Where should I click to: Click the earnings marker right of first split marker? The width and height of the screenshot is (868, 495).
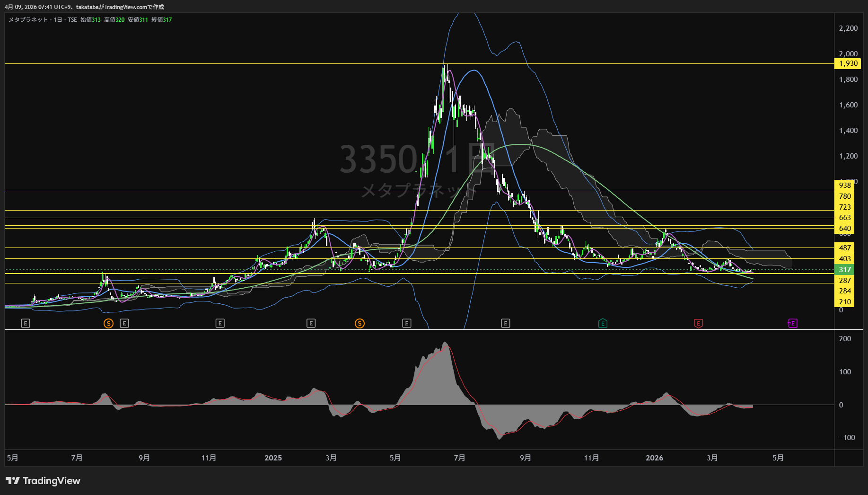[124, 324]
